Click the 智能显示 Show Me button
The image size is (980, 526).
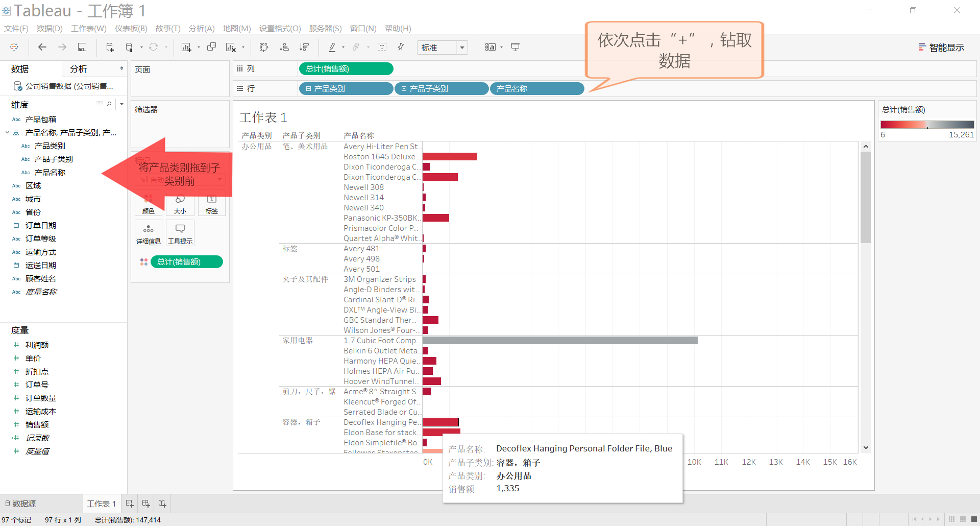pos(941,47)
